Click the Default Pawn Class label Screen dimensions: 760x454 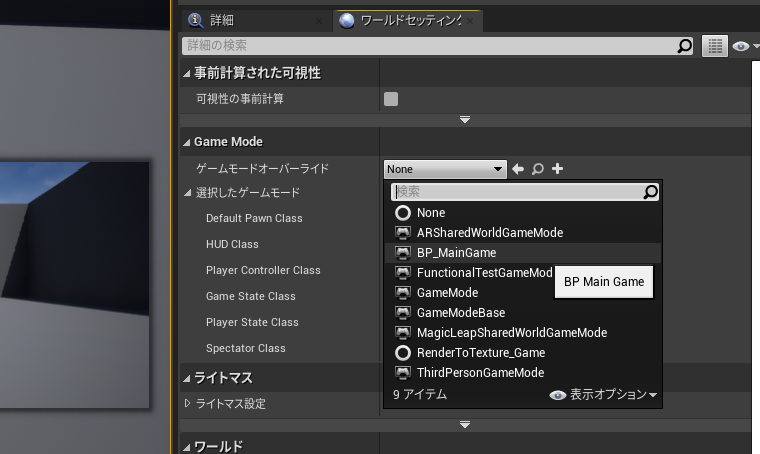pyautogui.click(x=254, y=218)
